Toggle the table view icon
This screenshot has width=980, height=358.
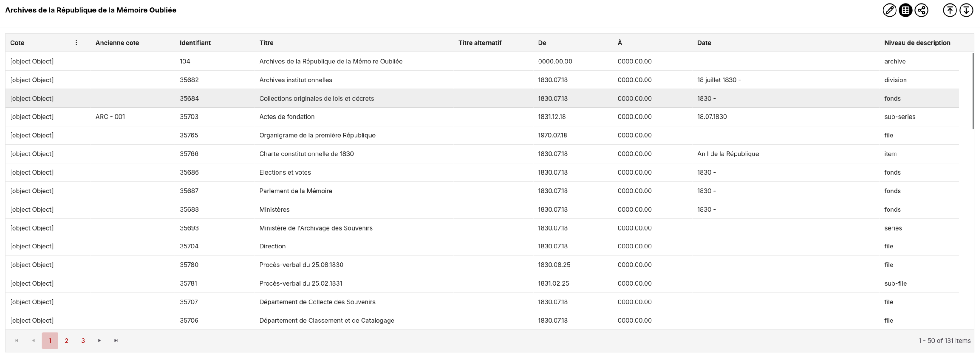pyautogui.click(x=905, y=10)
